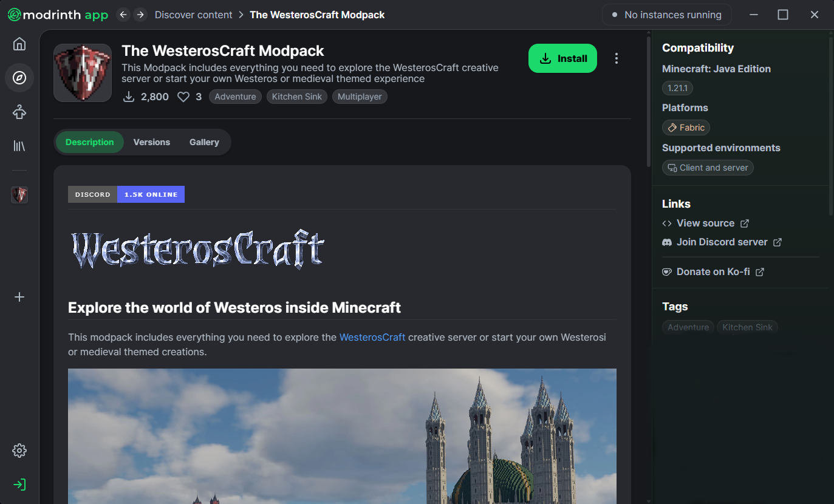The height and width of the screenshot is (504, 834).
Task: Click the No instances running status
Action: (667, 15)
